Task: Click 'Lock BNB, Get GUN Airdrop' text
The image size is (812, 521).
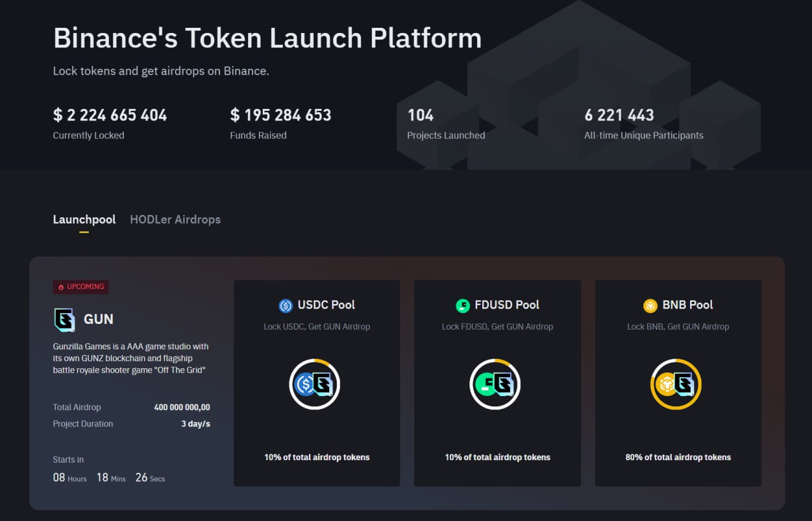Action: 678,326
